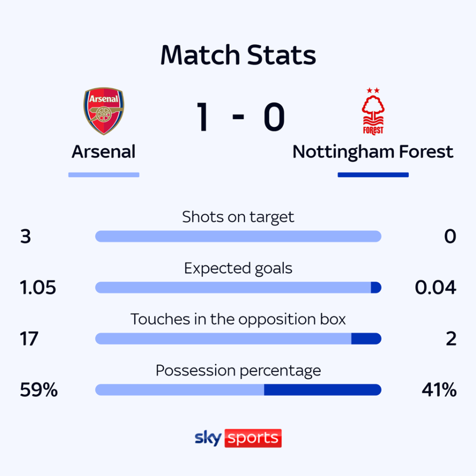Click Forest's dark blue possession bar segment
476x476 pixels.
322,390
